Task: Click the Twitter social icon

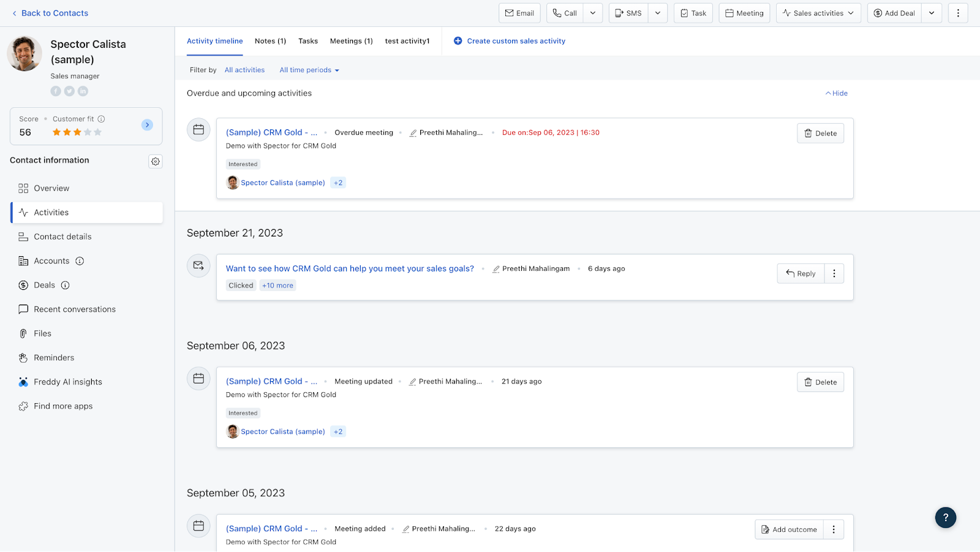Action: coord(69,91)
